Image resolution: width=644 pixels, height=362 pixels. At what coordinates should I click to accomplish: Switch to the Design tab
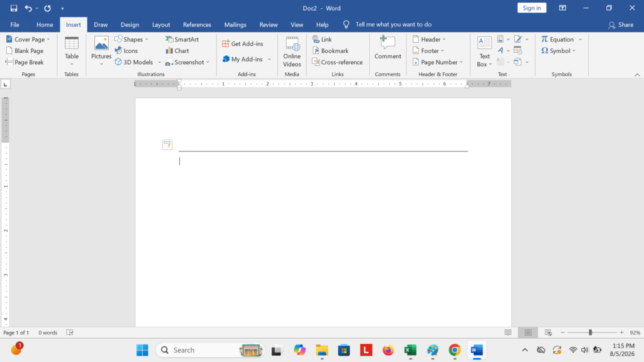[x=130, y=25]
